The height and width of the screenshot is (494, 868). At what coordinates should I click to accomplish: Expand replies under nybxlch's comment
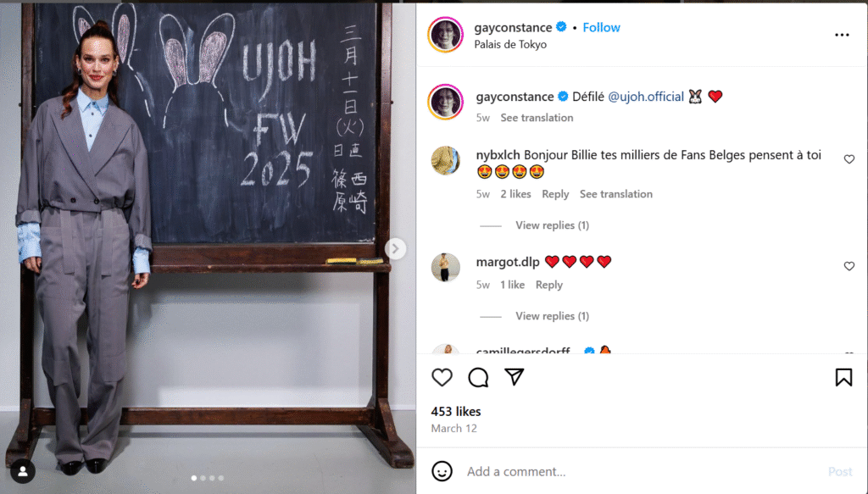pos(552,225)
